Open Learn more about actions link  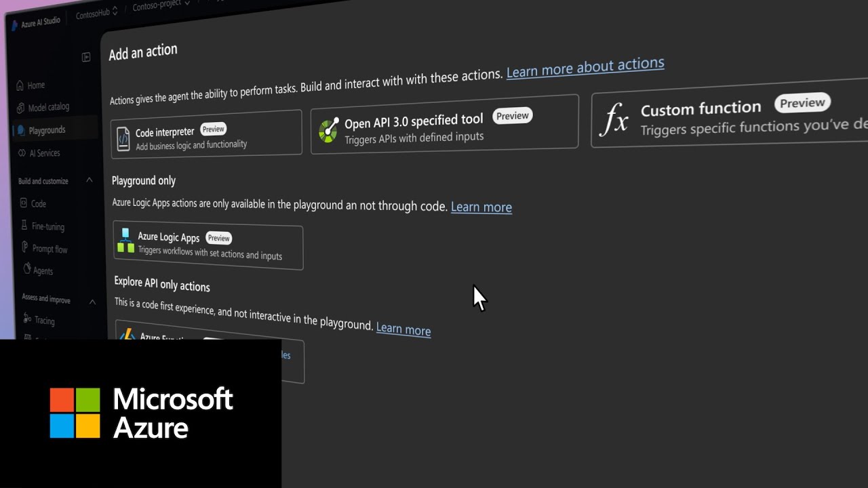tap(585, 67)
